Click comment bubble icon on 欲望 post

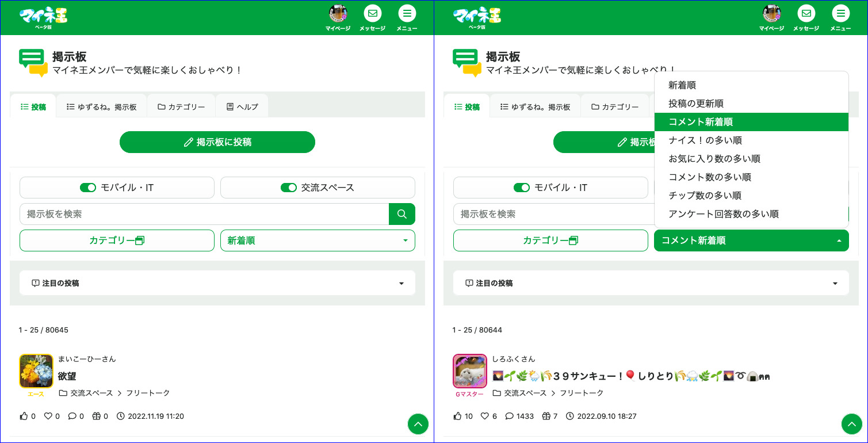point(72,416)
